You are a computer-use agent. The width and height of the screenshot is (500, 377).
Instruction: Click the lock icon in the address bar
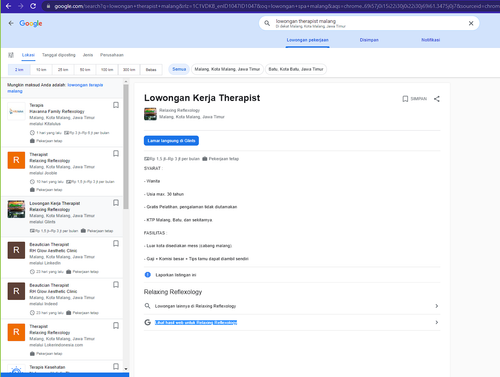(48, 6)
